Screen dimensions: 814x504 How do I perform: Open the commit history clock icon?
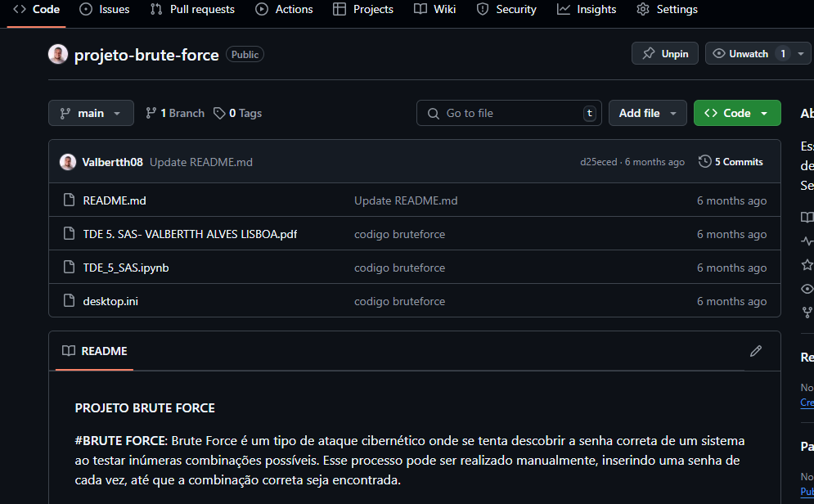[x=704, y=162]
